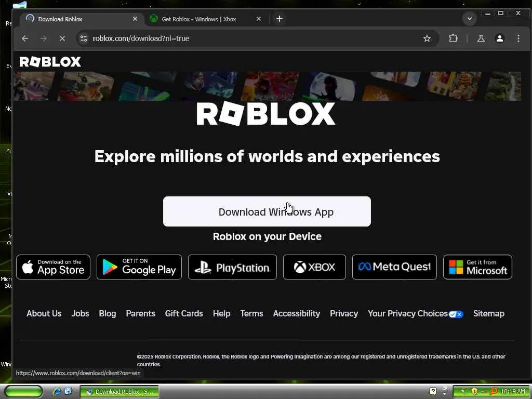532x399 pixels.
Task: Open the Sitemap footer link
Action: point(488,313)
